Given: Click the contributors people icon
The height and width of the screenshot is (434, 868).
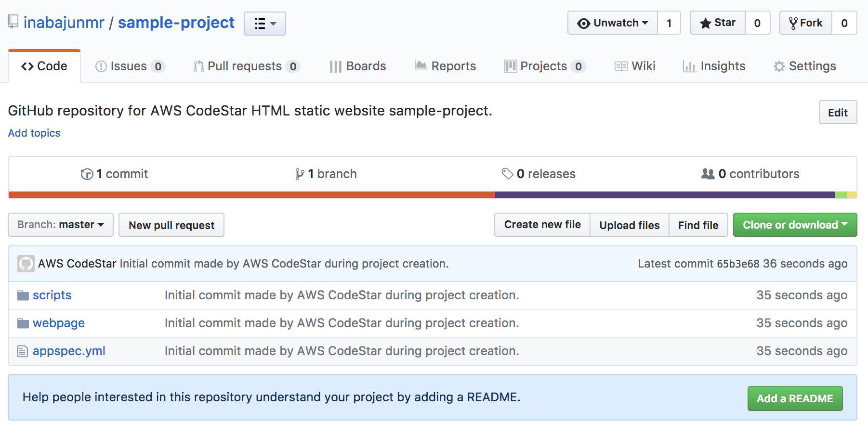Looking at the screenshot, I should coord(708,174).
